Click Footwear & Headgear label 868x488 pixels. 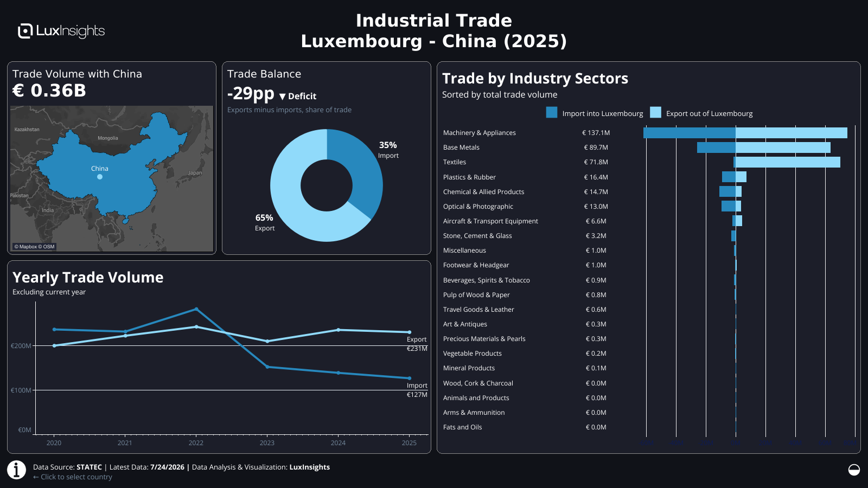click(x=476, y=265)
